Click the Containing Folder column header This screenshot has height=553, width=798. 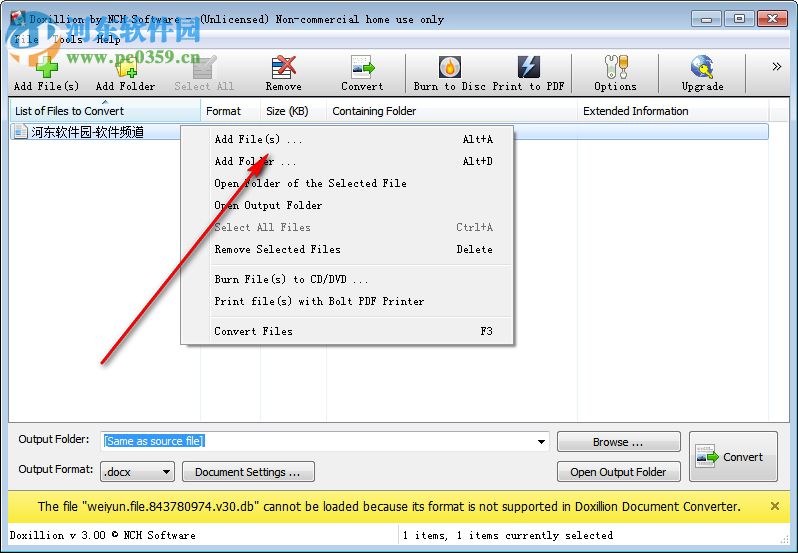point(452,110)
